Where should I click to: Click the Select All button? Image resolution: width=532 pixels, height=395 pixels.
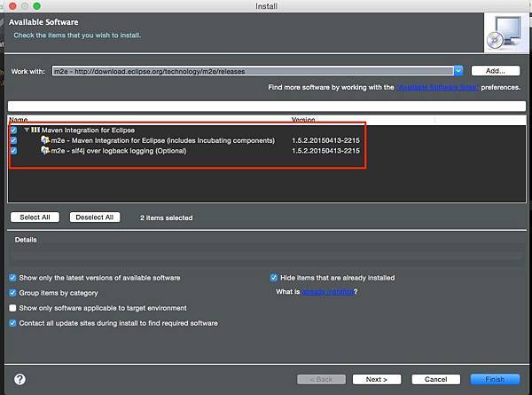35,217
